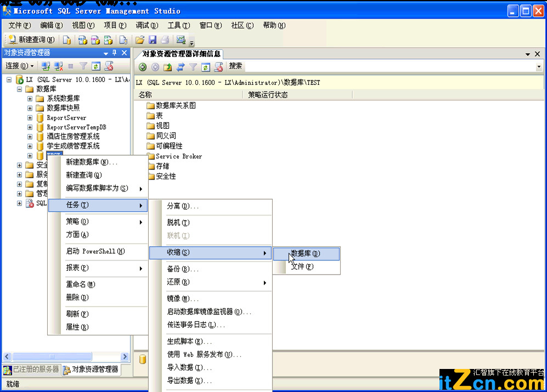The height and width of the screenshot is (392, 547).
Task: Click the disconnect server icon
Action: pyautogui.click(x=58, y=66)
